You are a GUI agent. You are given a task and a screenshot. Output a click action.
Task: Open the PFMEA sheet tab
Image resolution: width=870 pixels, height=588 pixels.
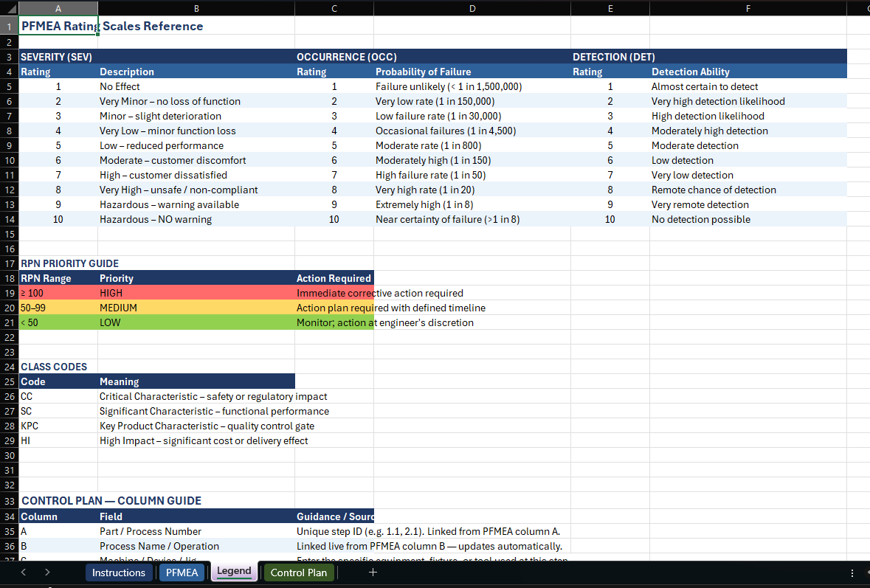click(182, 572)
